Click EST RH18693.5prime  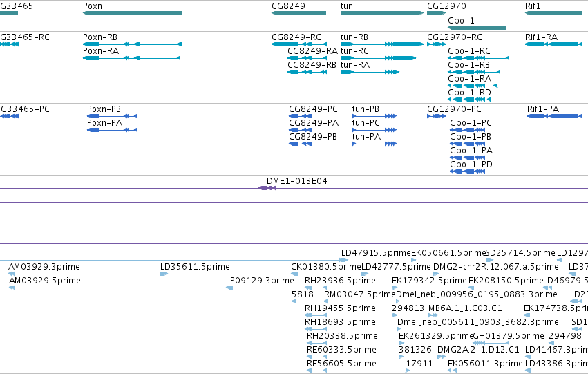click(315, 329)
